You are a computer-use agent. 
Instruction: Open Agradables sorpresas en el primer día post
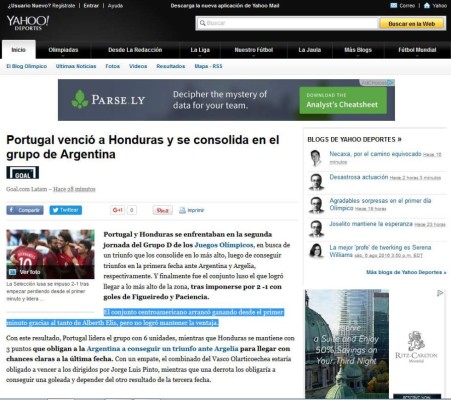pos(380,204)
